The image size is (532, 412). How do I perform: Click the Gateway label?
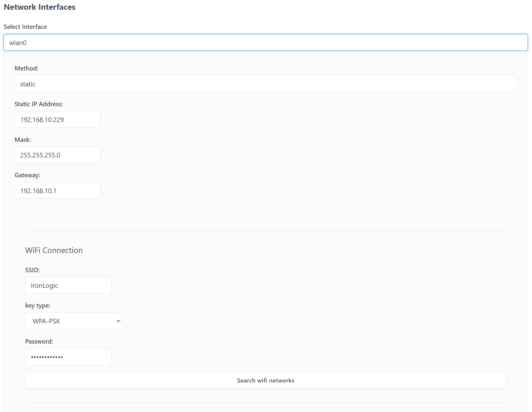(x=27, y=175)
